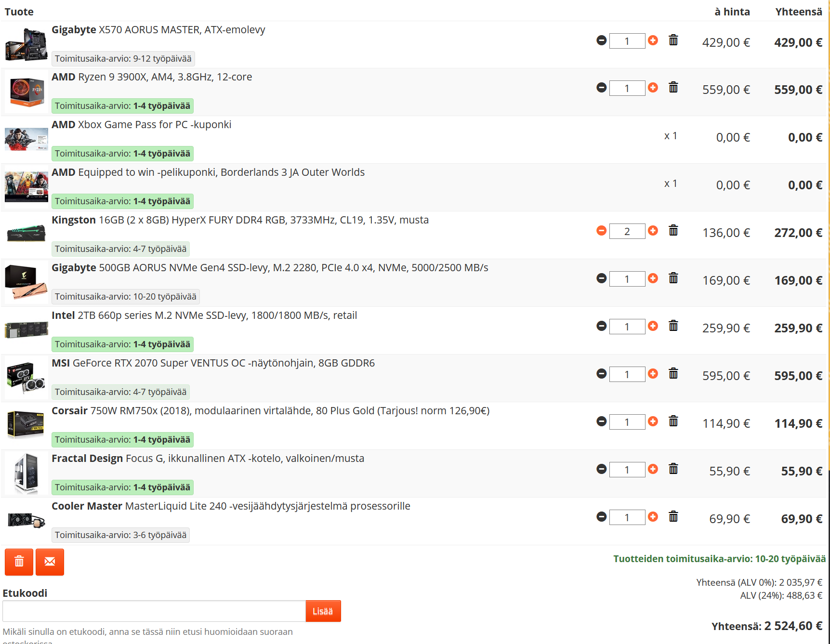The height and width of the screenshot is (644, 830).
Task: Click the Kingston memory quantity field
Action: [627, 231]
